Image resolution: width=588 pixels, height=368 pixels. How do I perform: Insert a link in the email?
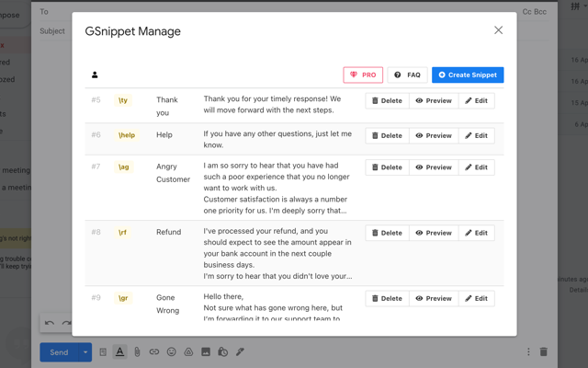pos(154,351)
